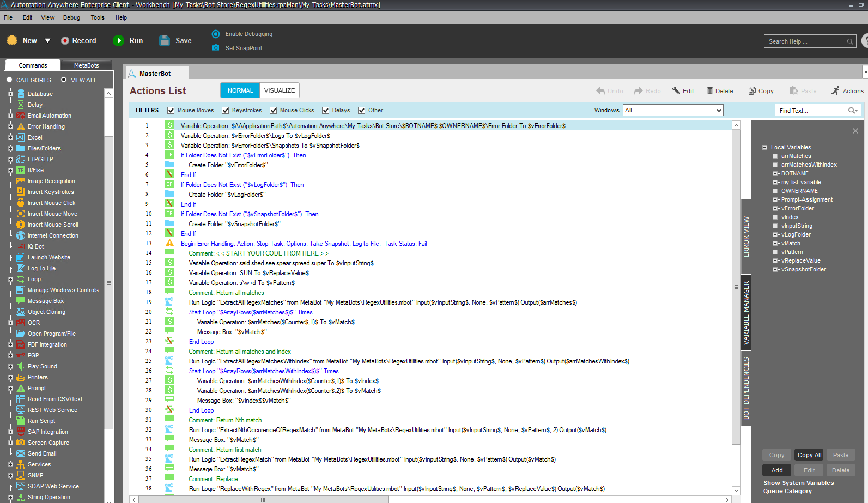Viewport: 868px width, 503px height.
Task: Select the Error Handling warning icon
Action: (x=21, y=126)
